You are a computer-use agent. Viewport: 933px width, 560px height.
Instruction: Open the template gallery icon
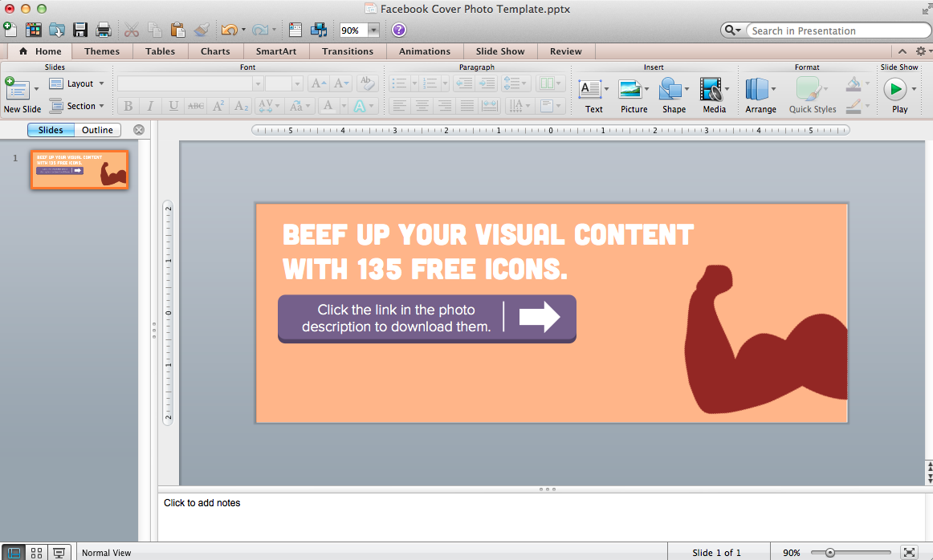pyautogui.click(x=34, y=30)
